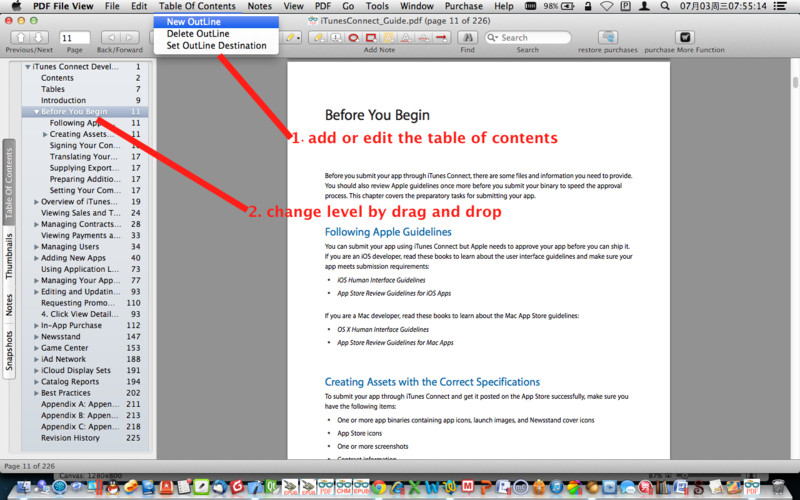Expand the Adding New Apps outline item
800x500 pixels.
(x=36, y=258)
